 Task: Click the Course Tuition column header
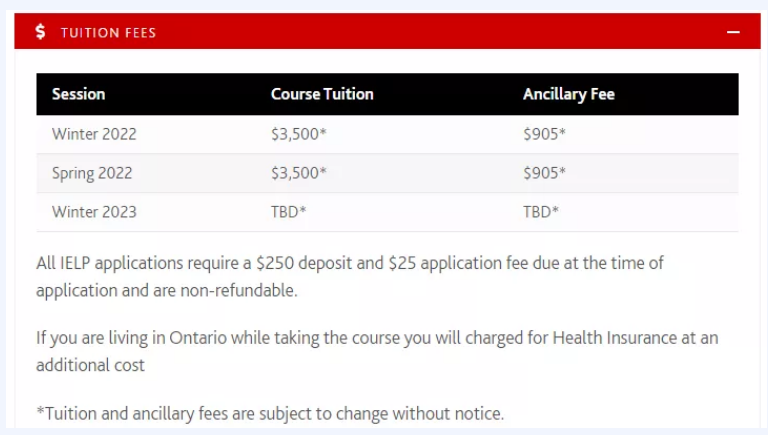(322, 94)
